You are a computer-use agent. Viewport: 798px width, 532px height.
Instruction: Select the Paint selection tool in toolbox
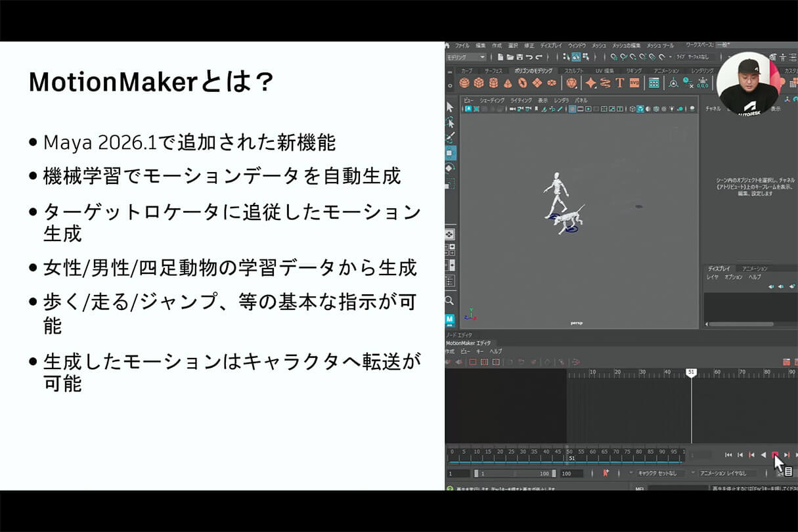pos(450,138)
